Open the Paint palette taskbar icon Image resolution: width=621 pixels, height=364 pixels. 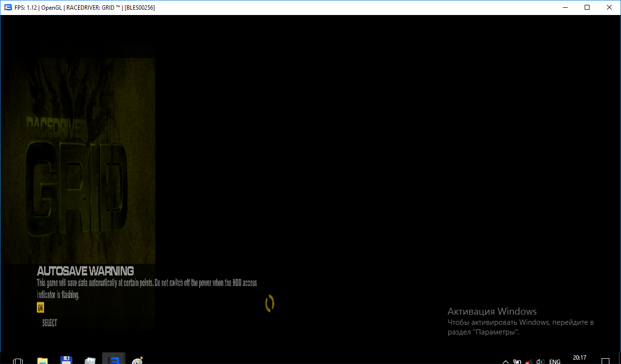point(138,361)
